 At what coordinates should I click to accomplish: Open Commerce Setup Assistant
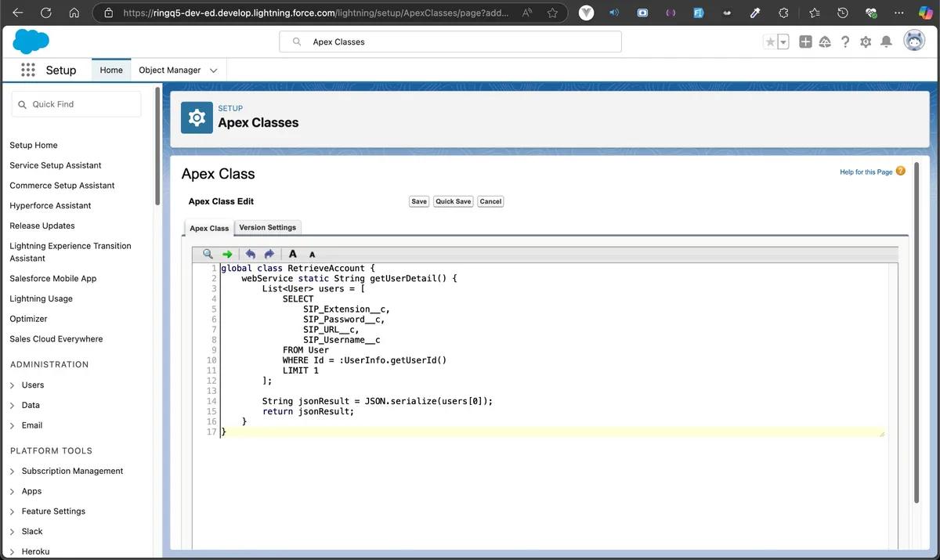coord(62,186)
